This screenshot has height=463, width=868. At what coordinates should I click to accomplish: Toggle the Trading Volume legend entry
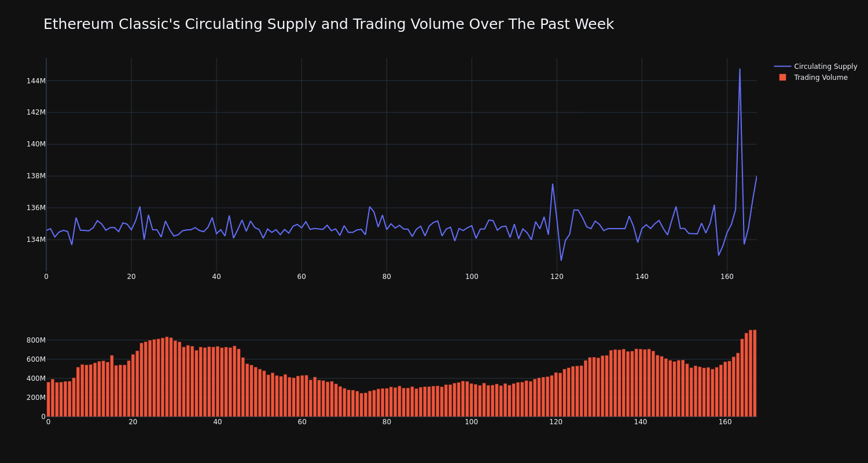[816, 78]
